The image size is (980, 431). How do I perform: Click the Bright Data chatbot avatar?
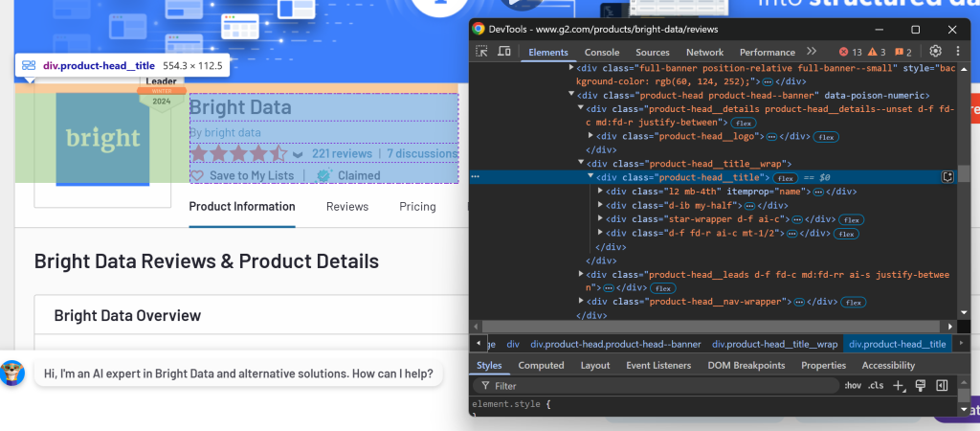click(x=12, y=374)
